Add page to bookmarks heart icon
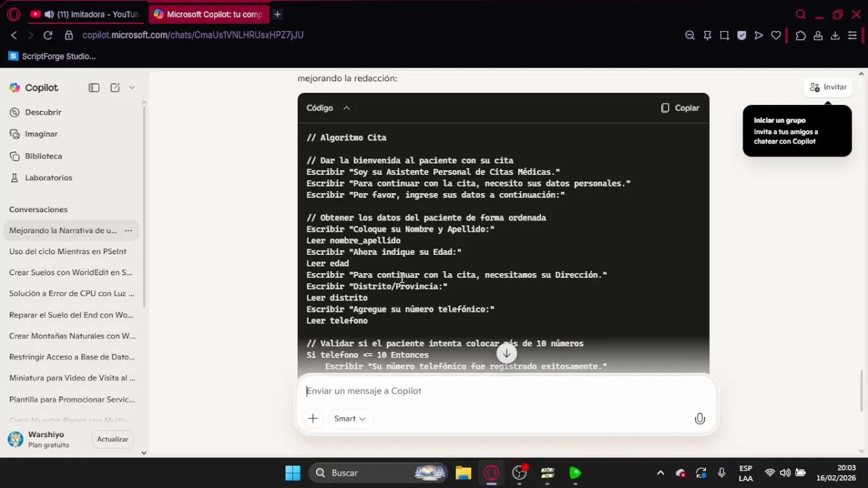The image size is (868, 488). (776, 35)
